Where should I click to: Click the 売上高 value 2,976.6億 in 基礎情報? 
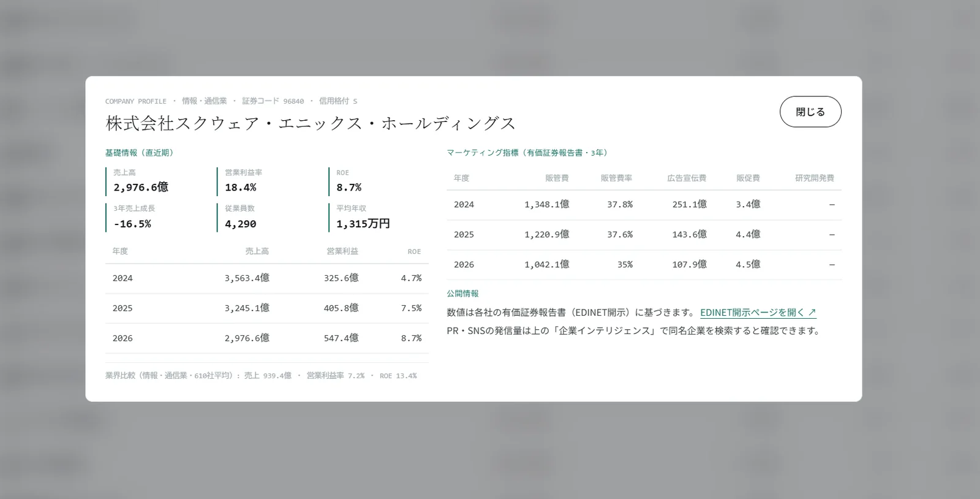point(141,187)
